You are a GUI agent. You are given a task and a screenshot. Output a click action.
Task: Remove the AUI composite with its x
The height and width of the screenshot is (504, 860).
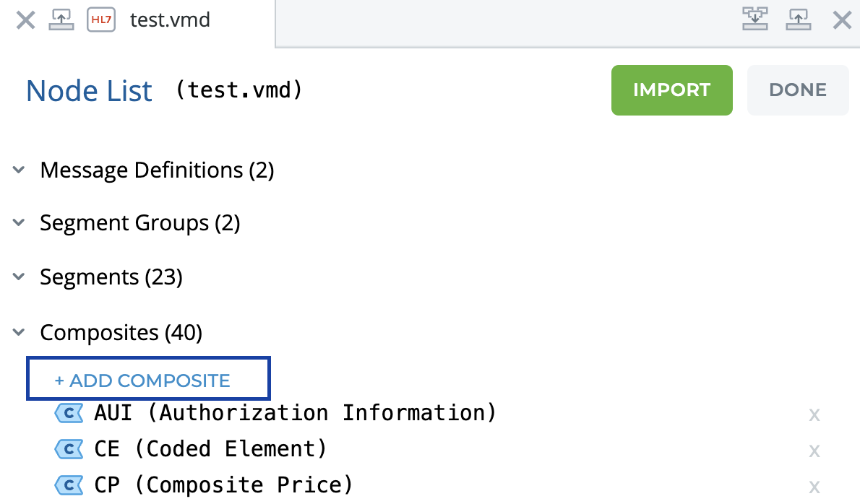[814, 415]
